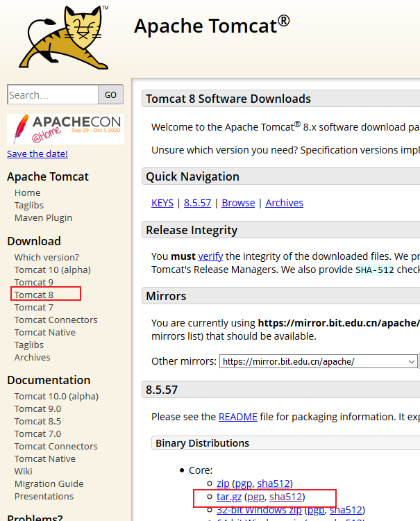This screenshot has width=420, height=521.
Task: Click the Documentation sidebar heading
Action: coord(49,380)
